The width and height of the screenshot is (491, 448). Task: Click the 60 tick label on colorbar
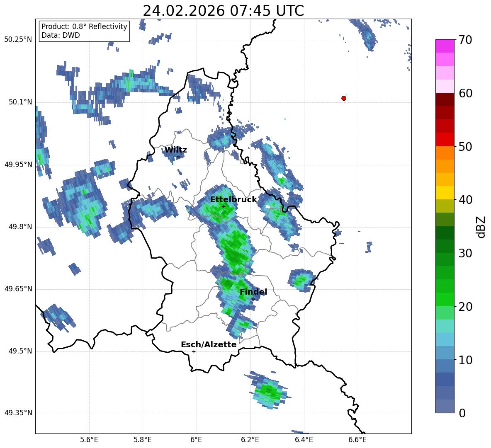[x=465, y=93]
